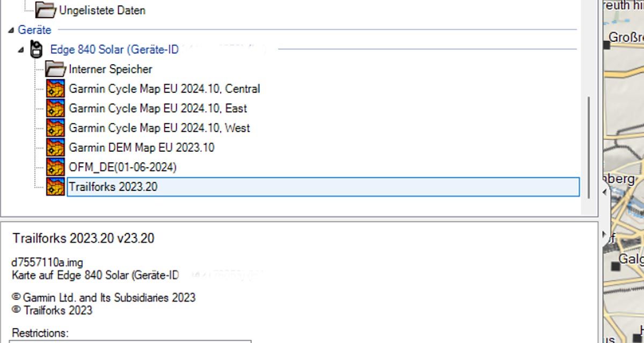Collapse the Geräte section
The width and height of the screenshot is (644, 343).
pos(11,30)
